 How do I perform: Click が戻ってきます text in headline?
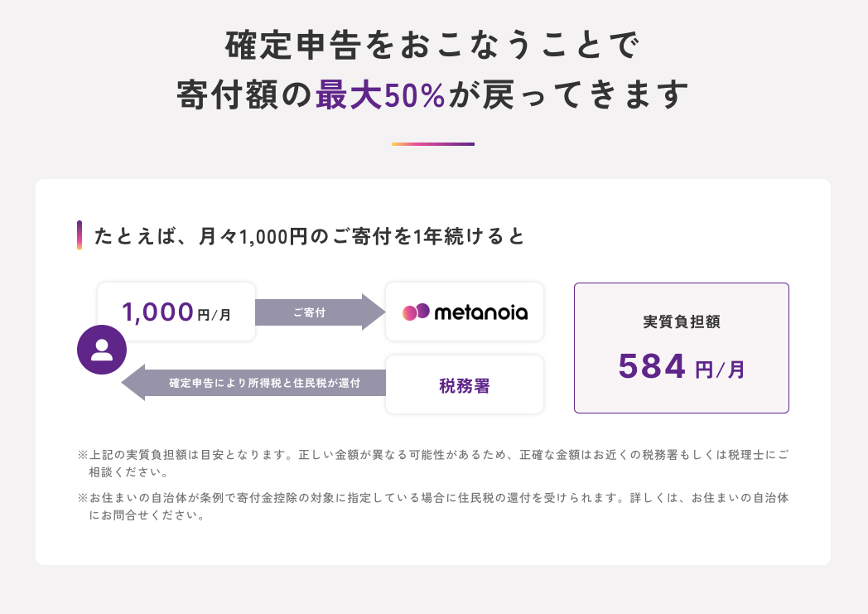pos(568,96)
